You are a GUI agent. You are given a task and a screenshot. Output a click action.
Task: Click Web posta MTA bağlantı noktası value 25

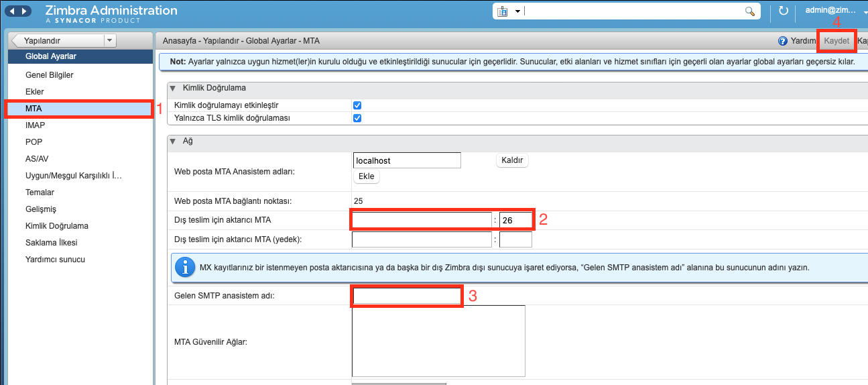click(x=358, y=201)
